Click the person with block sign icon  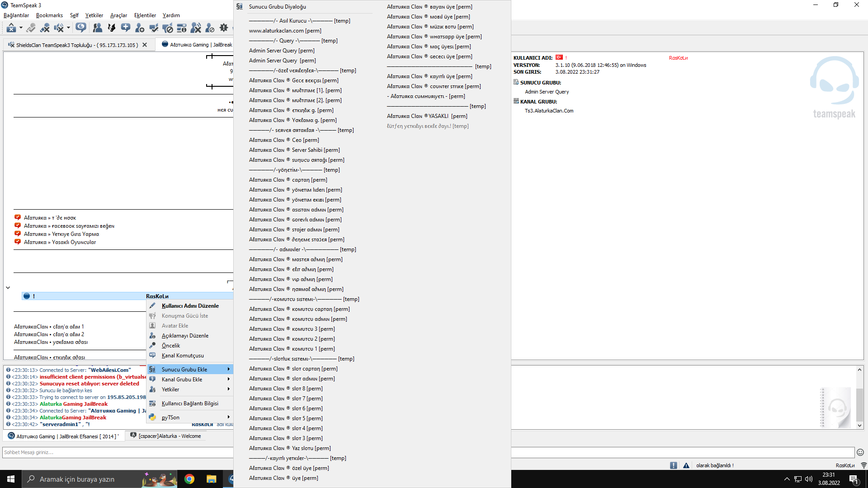pos(210,28)
